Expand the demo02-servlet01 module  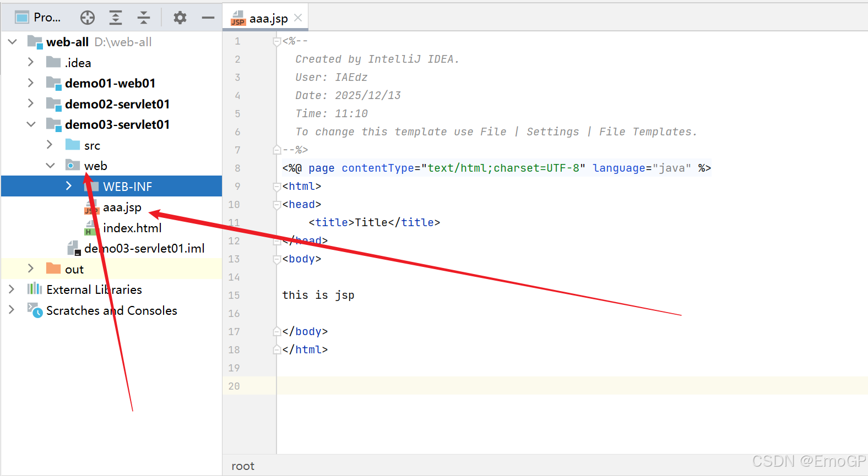pos(31,103)
